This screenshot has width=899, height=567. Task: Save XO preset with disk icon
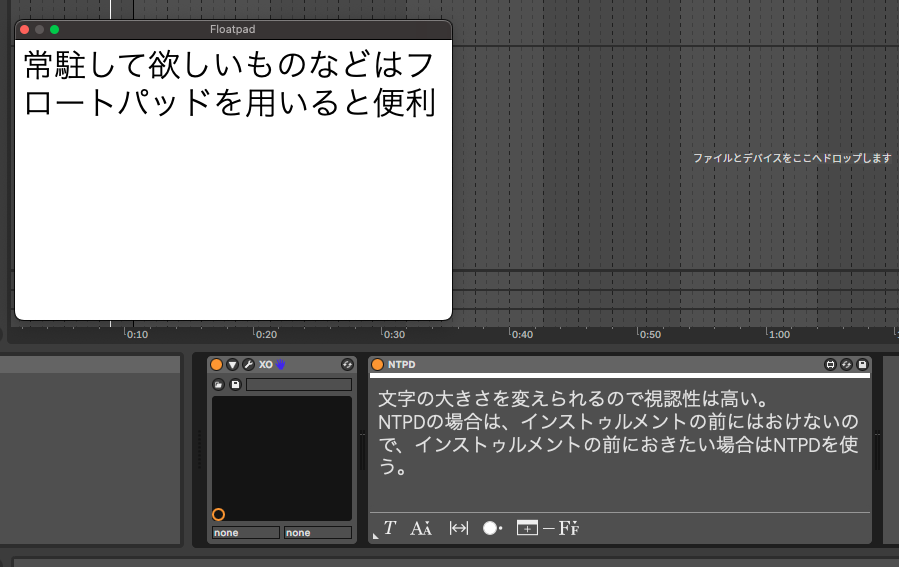[235, 384]
